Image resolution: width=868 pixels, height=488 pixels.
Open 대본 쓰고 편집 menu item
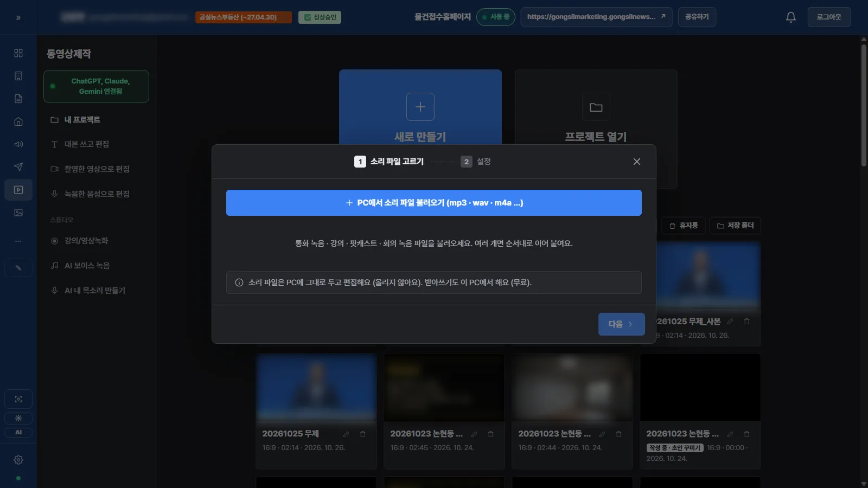[96, 144]
